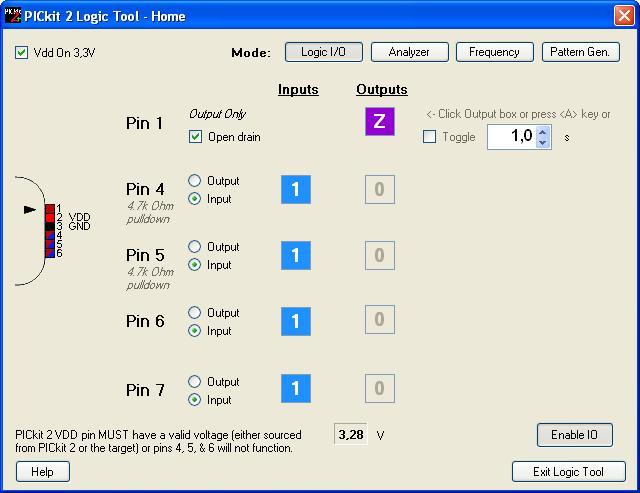Click the Pin 6 output value box
The width and height of the screenshot is (640, 493).
coord(380,320)
